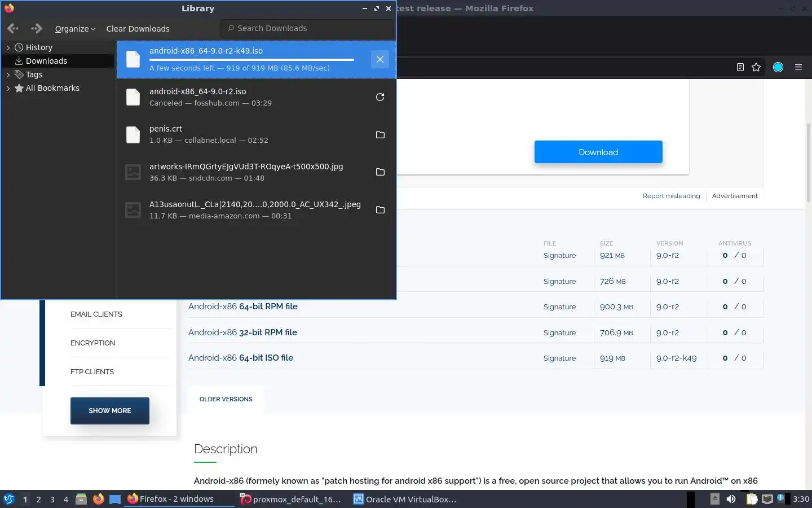The width and height of the screenshot is (812, 508).
Task: Click A13usaonutL jpeg thumbnail icon
Action: click(133, 210)
